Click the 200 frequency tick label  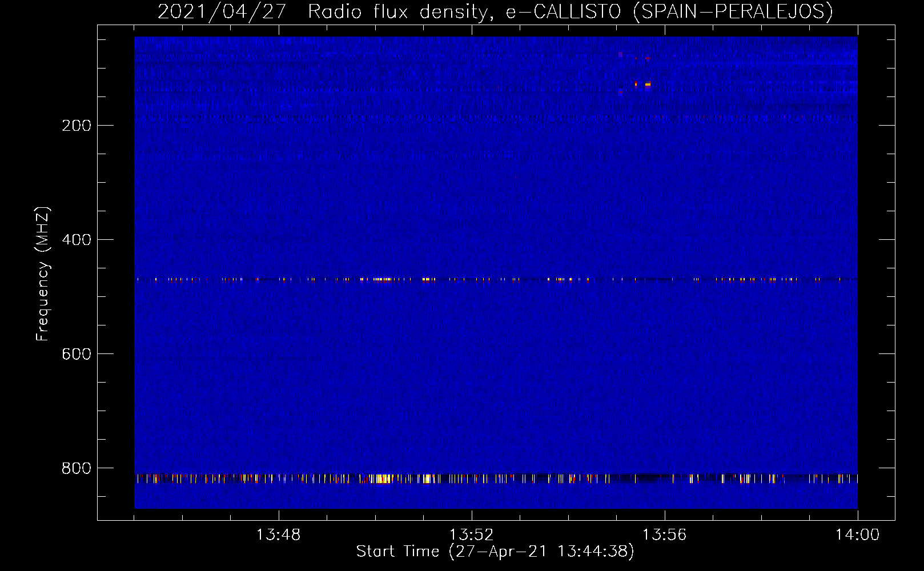pyautogui.click(x=77, y=126)
